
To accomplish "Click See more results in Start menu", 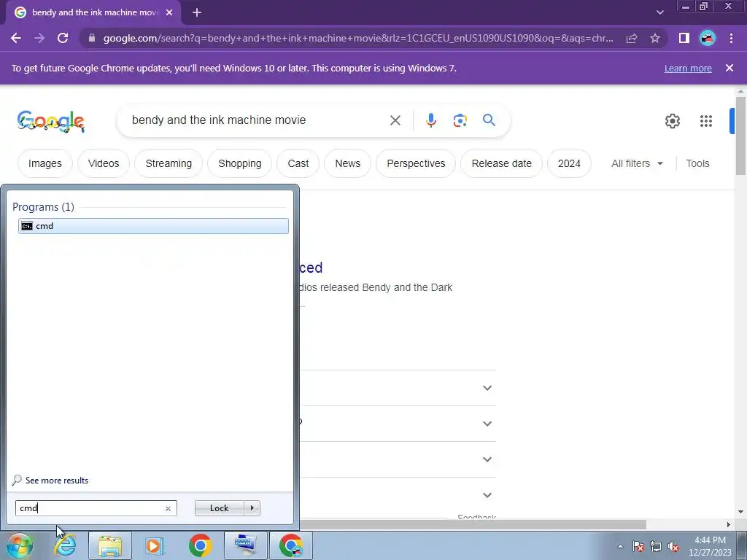I will (57, 481).
